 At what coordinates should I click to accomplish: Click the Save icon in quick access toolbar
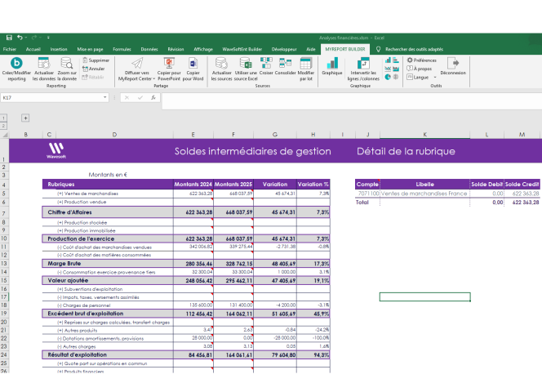9,38
